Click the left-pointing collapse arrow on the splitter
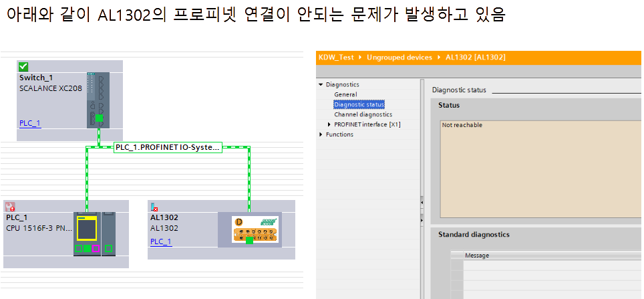The width and height of the screenshot is (644, 299). click(x=422, y=203)
